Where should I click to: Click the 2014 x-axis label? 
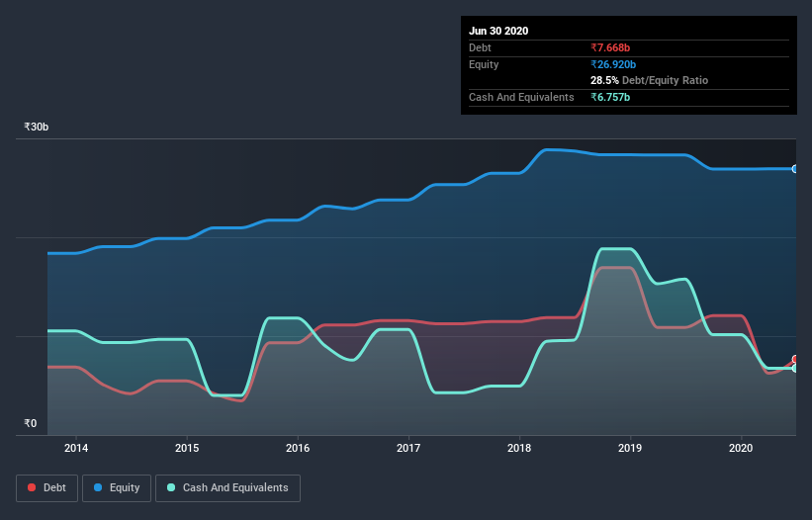click(x=76, y=448)
